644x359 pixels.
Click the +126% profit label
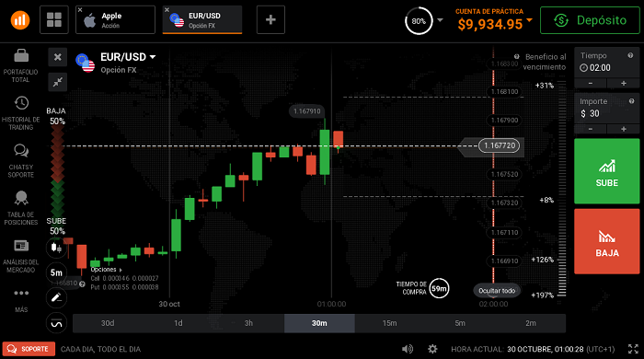coord(542,260)
